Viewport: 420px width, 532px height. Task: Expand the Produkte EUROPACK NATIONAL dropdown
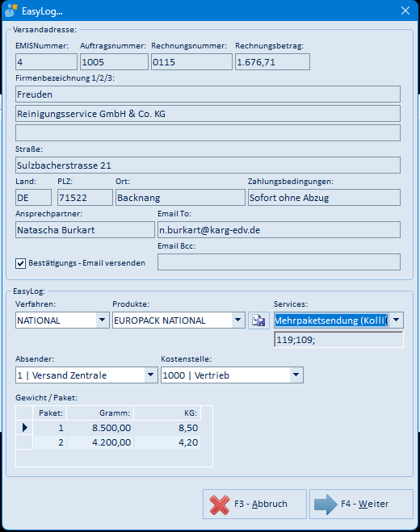click(237, 320)
